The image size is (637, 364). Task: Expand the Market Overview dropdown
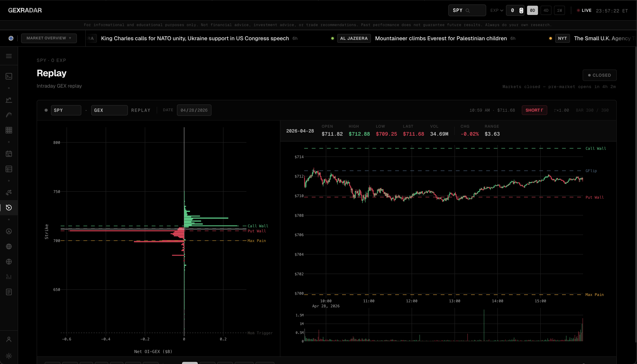pos(49,38)
